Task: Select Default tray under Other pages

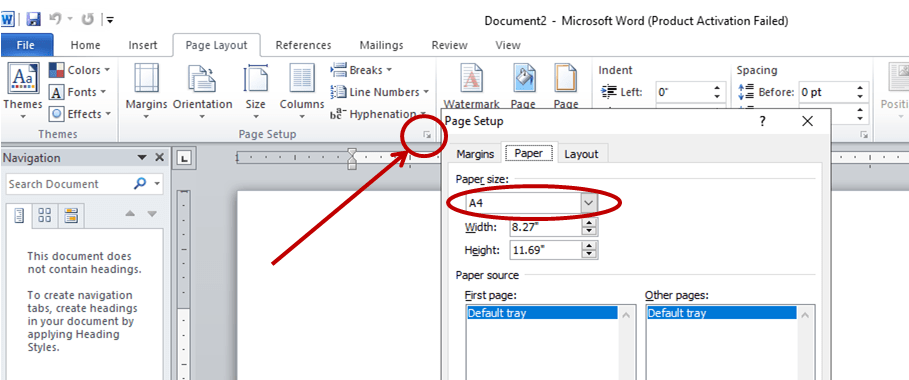Action: (x=722, y=313)
